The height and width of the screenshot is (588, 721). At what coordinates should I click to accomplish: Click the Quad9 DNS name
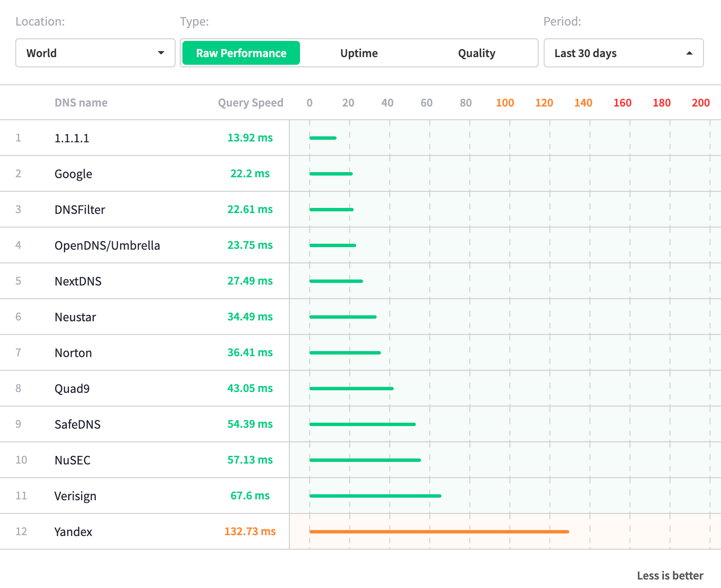pyautogui.click(x=72, y=389)
